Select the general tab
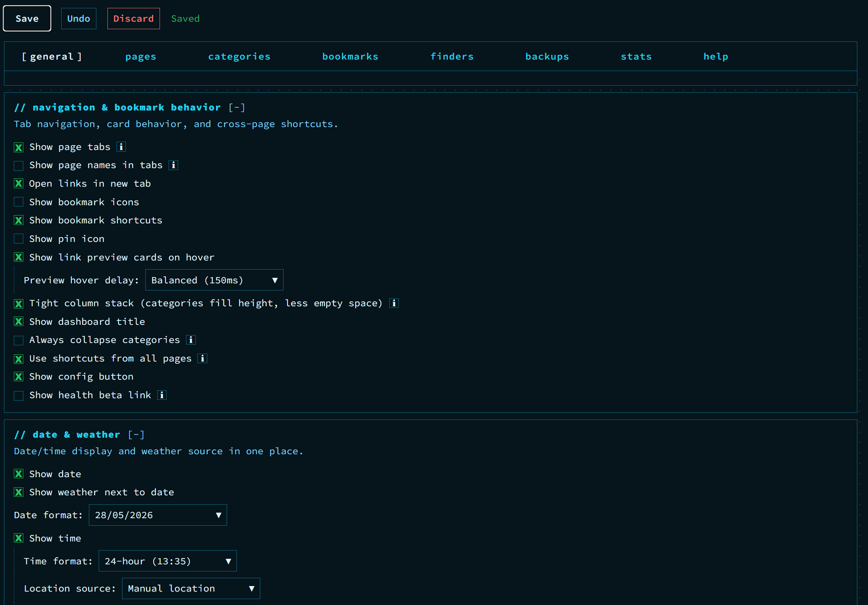The image size is (868, 605). pyautogui.click(x=52, y=56)
